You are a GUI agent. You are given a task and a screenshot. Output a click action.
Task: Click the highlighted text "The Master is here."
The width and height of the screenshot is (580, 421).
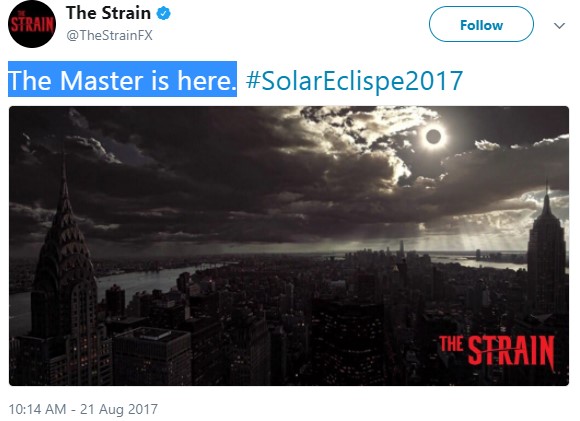tap(122, 79)
